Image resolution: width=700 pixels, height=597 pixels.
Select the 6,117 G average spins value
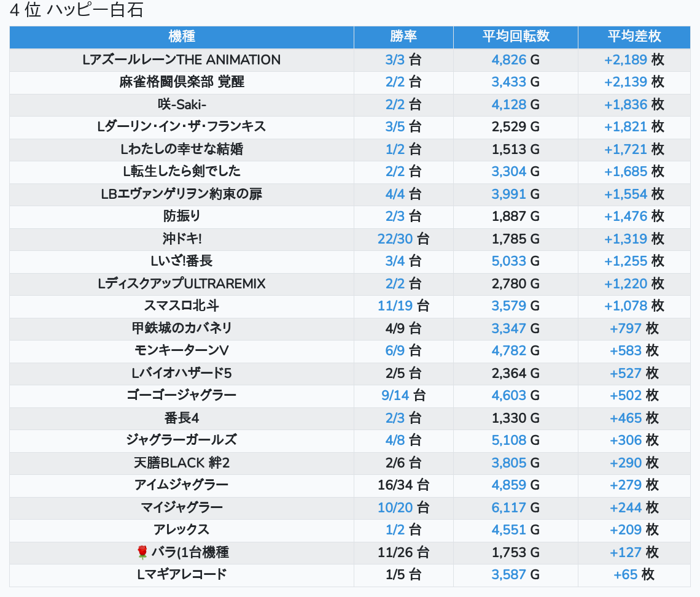[516, 508]
